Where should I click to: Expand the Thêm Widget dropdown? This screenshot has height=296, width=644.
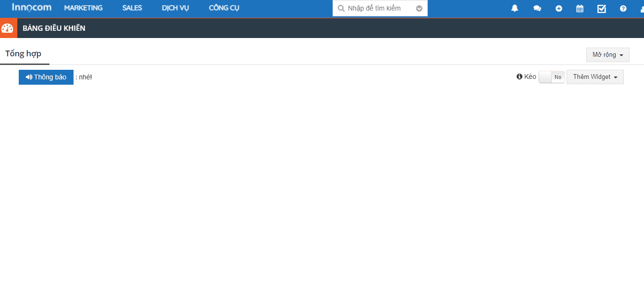click(x=595, y=77)
